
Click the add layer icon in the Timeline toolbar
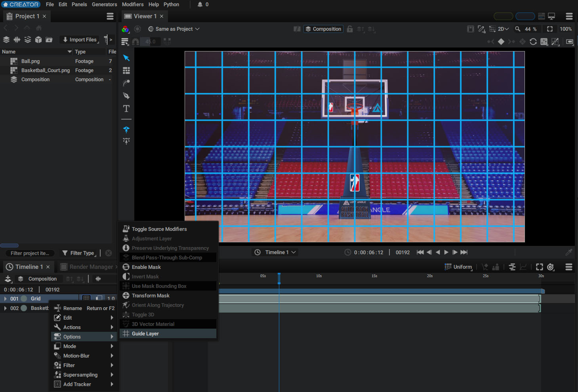click(x=8, y=279)
